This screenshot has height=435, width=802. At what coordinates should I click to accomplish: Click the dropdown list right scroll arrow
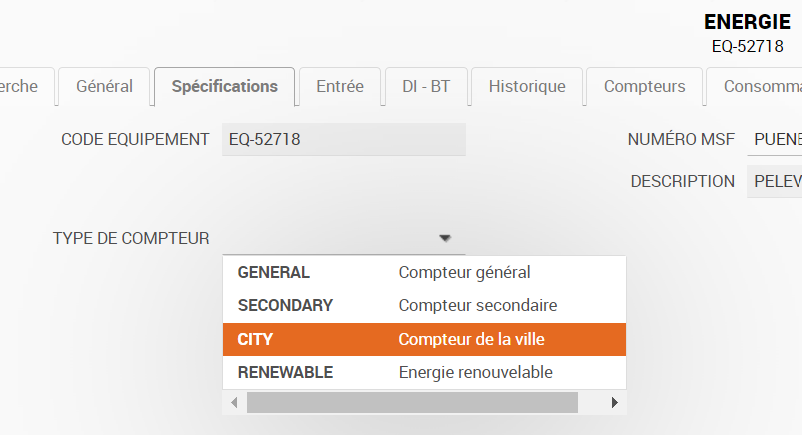point(615,403)
